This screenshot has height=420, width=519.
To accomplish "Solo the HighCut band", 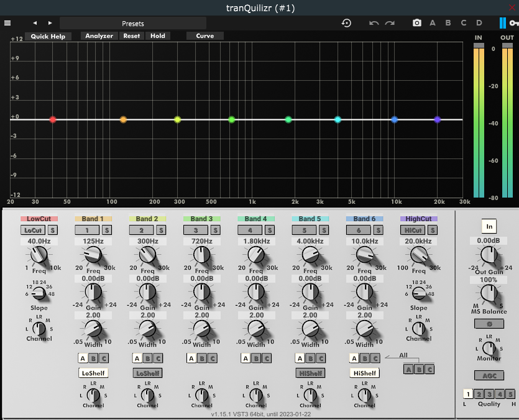I will tap(433, 230).
